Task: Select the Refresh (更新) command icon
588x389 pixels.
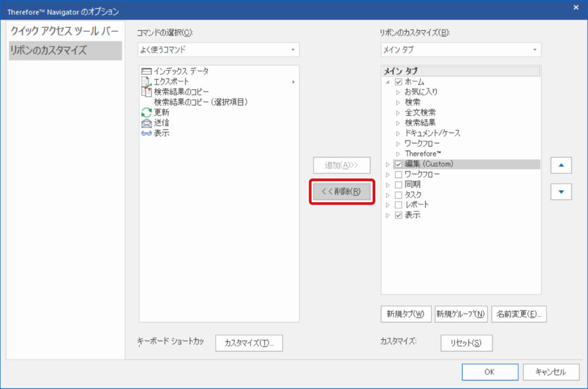Action: point(146,112)
